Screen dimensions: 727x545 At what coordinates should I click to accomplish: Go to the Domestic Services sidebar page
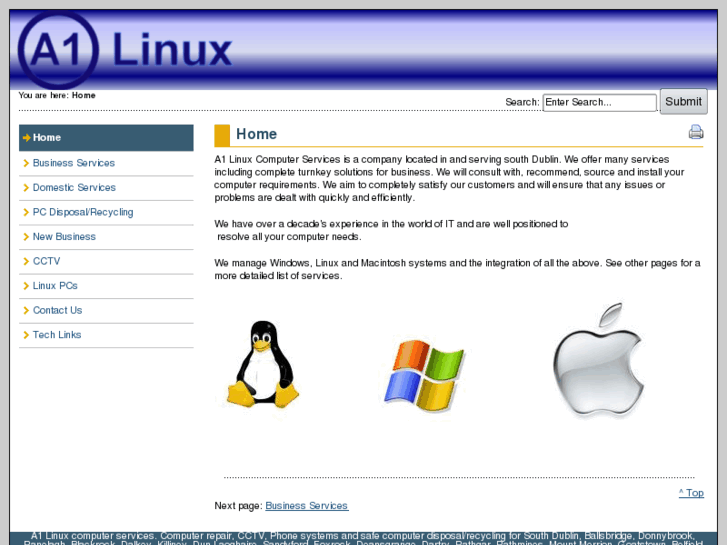coord(106,188)
